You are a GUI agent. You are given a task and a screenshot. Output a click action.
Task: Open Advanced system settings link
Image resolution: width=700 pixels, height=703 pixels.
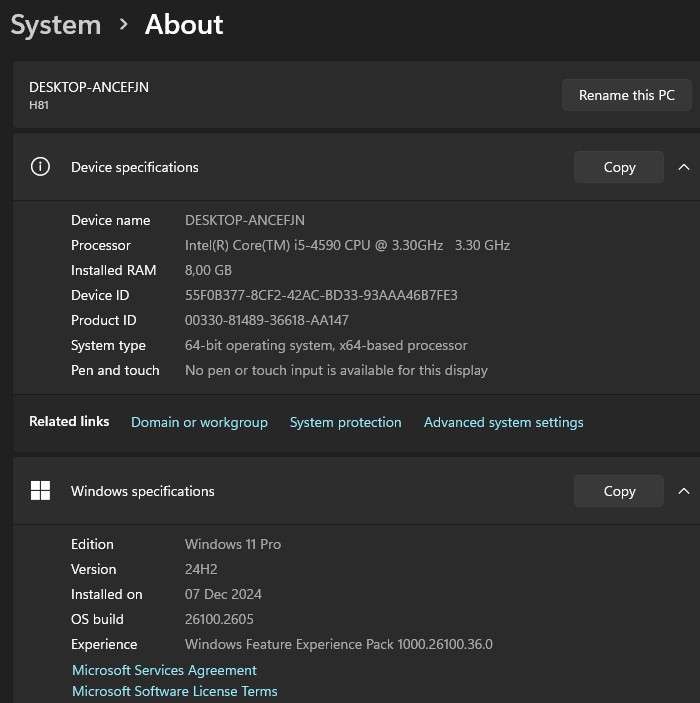click(x=504, y=422)
